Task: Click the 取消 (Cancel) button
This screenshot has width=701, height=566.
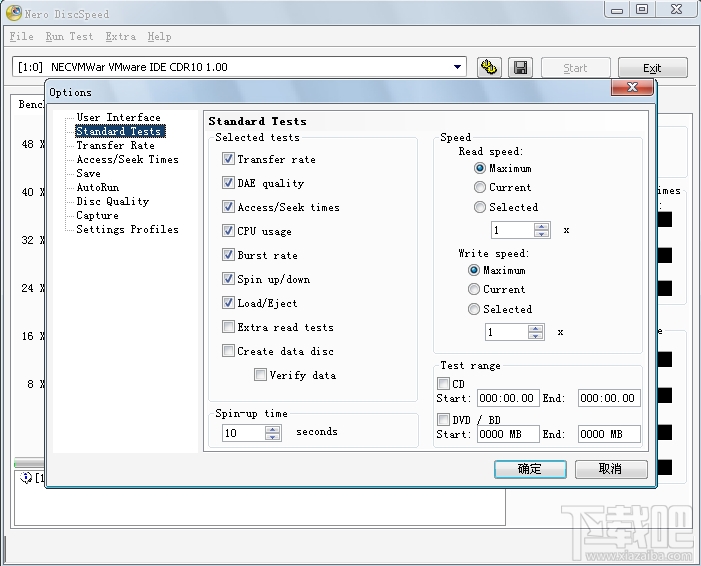Action: click(611, 469)
